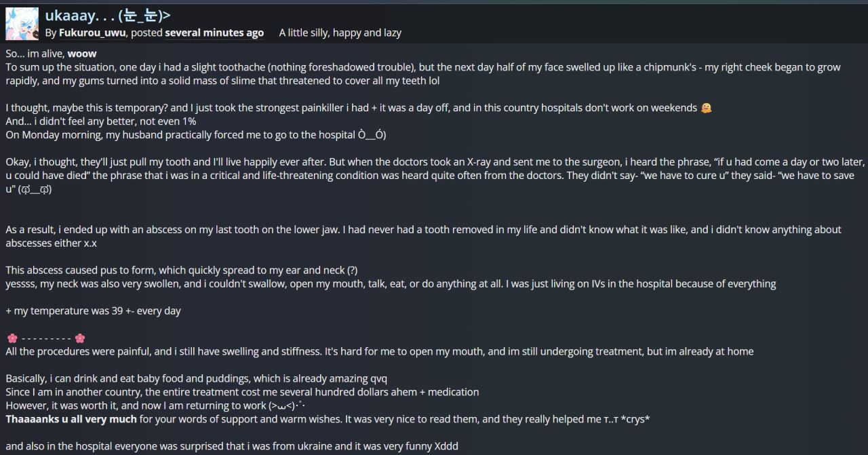Click the hugging face emoji after "weekends"

point(707,108)
